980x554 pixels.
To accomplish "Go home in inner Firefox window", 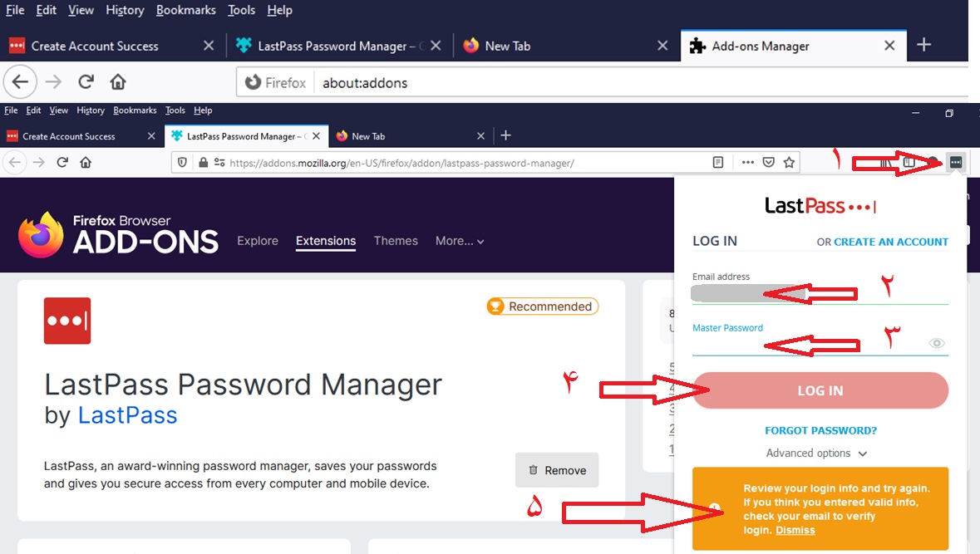I will coord(86,163).
